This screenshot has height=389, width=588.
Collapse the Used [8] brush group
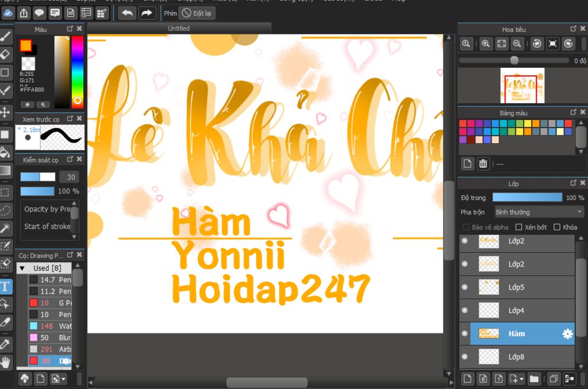(x=22, y=268)
